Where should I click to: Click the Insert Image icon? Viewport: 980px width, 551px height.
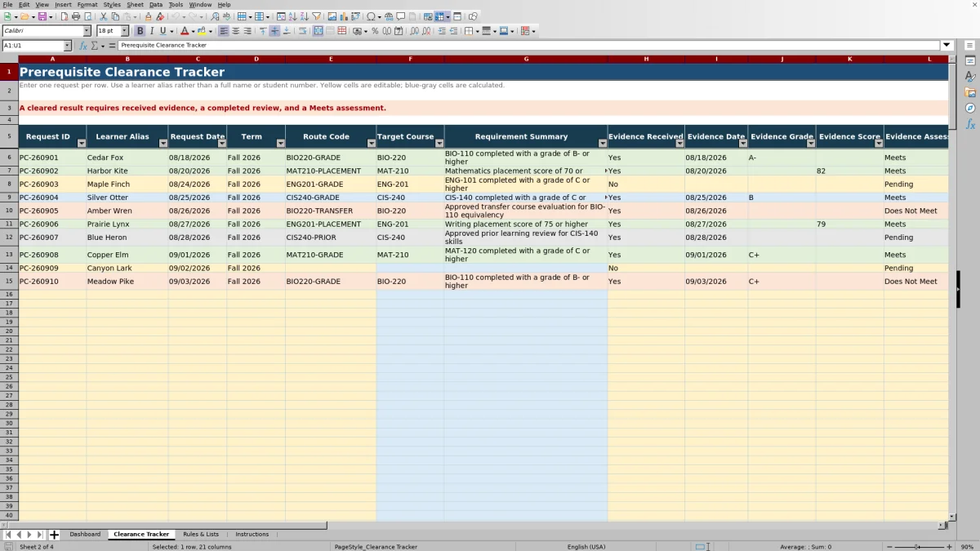[x=332, y=16]
